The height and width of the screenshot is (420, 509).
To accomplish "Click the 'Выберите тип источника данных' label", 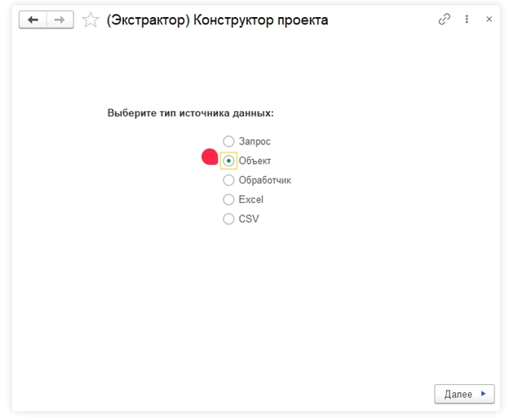I will click(x=191, y=113).
